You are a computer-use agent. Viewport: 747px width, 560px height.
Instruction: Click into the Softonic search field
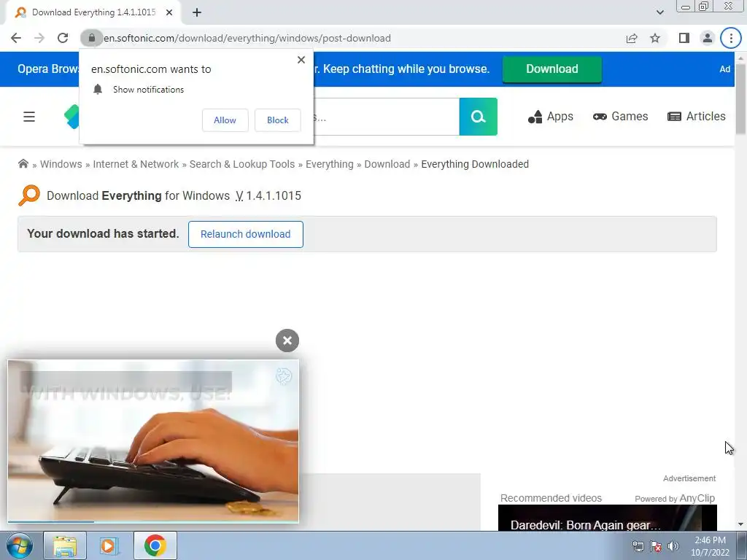pos(386,117)
